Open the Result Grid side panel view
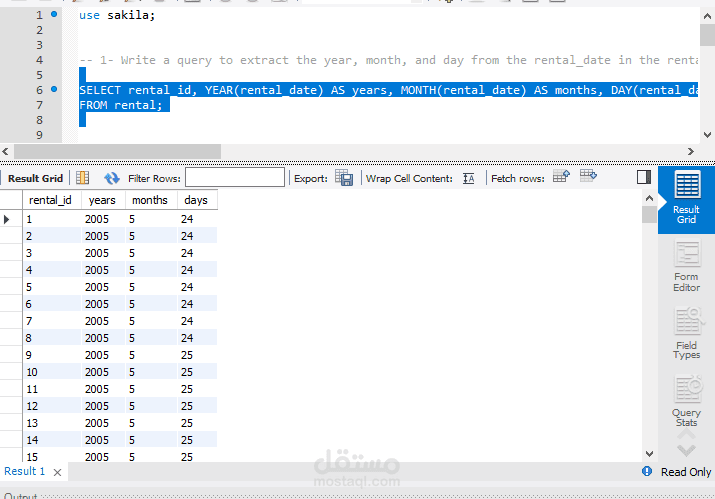The height and width of the screenshot is (499, 715). [686, 199]
